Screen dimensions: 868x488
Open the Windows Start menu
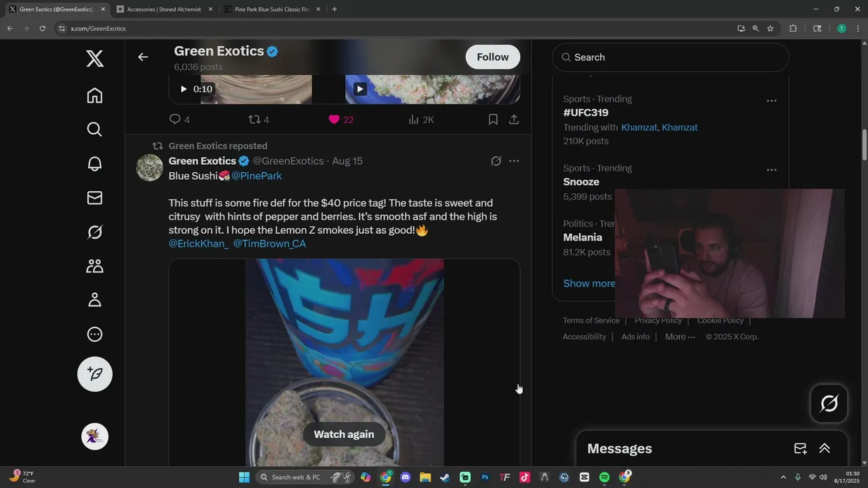pos(244,477)
